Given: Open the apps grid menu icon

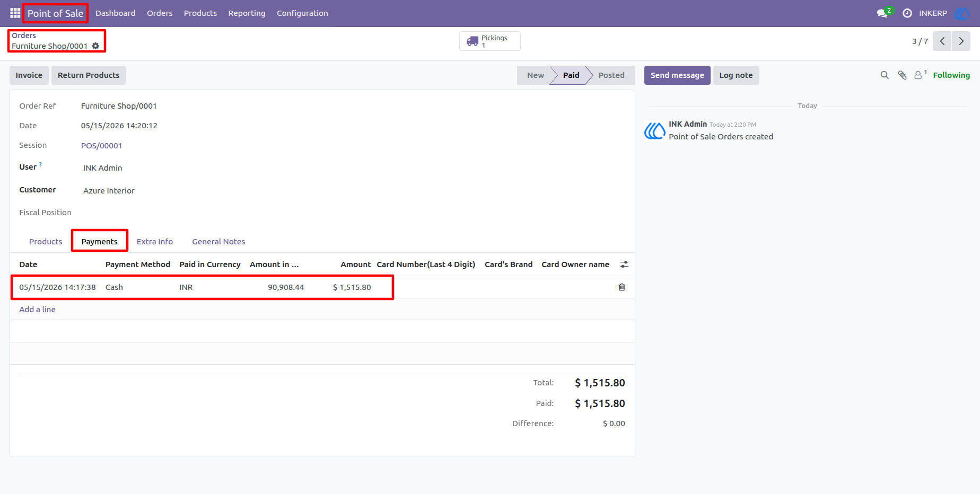Looking at the screenshot, I should [15, 13].
